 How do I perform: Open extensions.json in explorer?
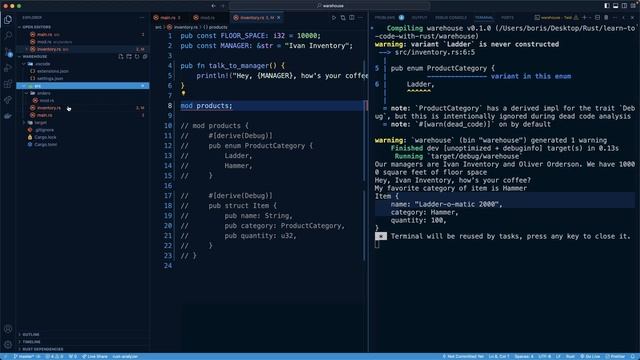(x=52, y=71)
